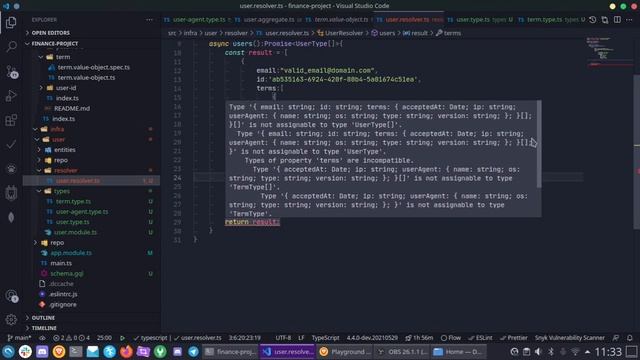Click the editor vertical scrollbar
Viewport: 640px width, 360px height.
click(636, 151)
